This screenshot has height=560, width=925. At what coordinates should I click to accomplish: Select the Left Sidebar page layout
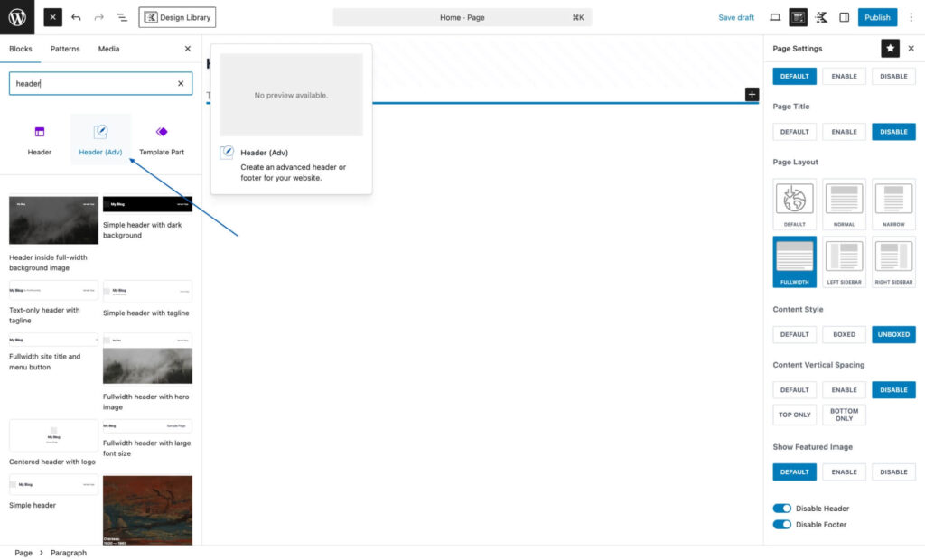pos(844,262)
